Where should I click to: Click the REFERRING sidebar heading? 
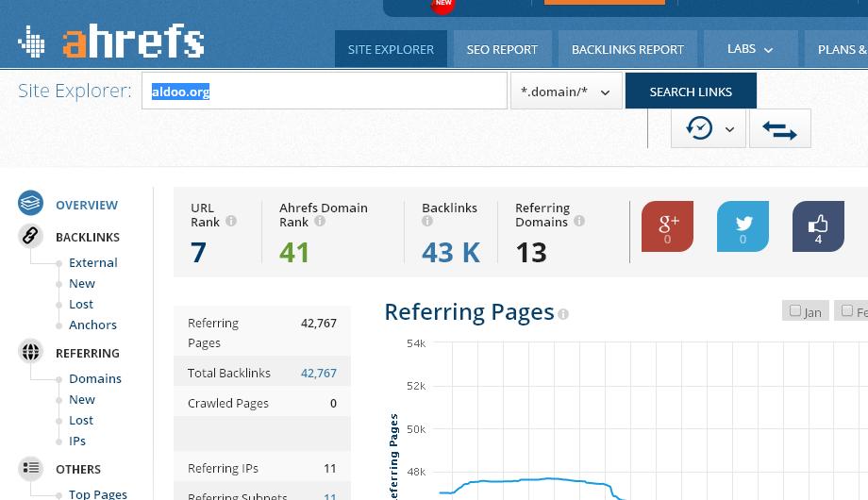coord(88,353)
